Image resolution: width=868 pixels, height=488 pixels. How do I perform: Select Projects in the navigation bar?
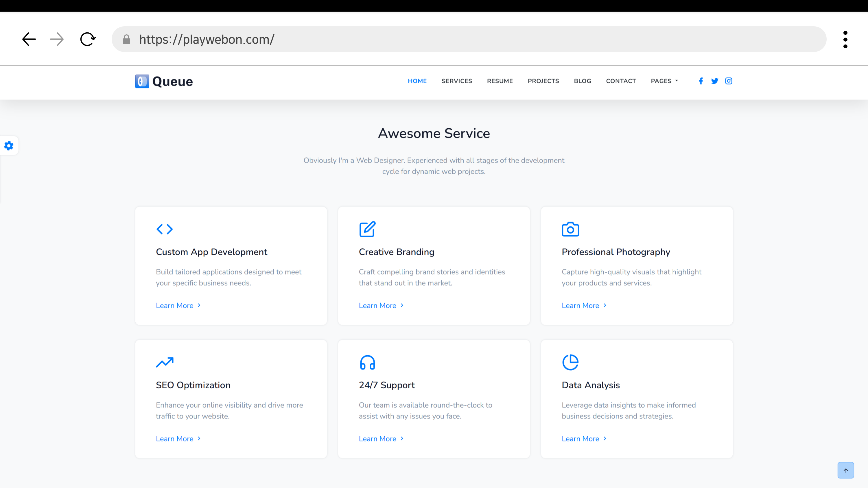pyautogui.click(x=543, y=81)
